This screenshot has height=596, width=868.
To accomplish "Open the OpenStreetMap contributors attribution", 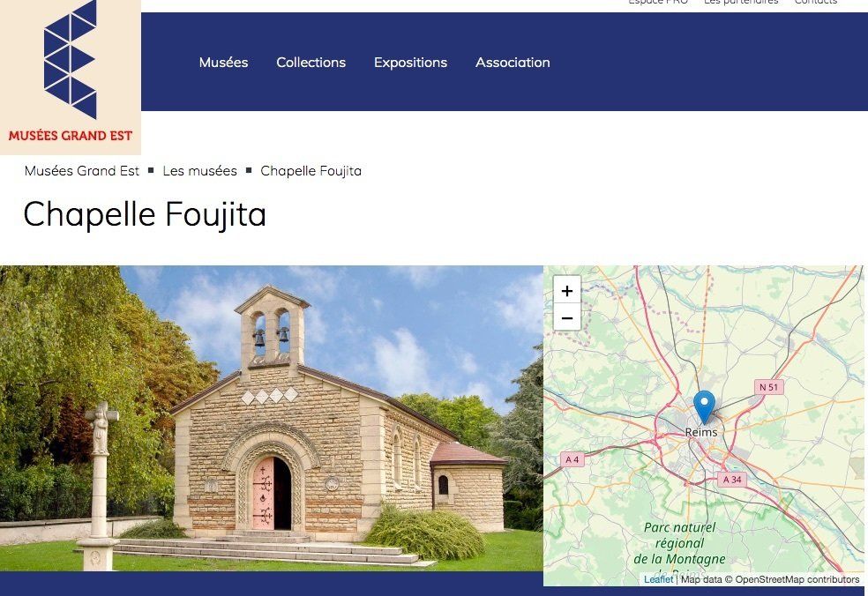I will (x=797, y=579).
